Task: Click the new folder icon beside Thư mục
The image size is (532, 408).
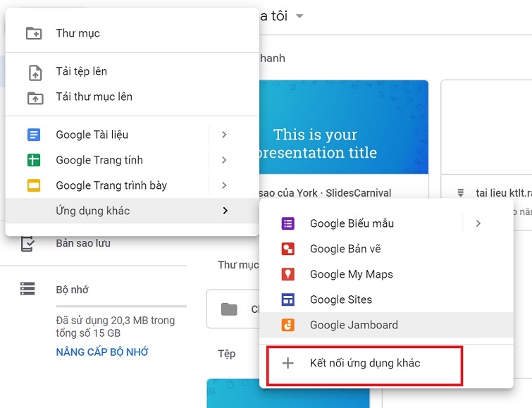Action: tap(34, 33)
